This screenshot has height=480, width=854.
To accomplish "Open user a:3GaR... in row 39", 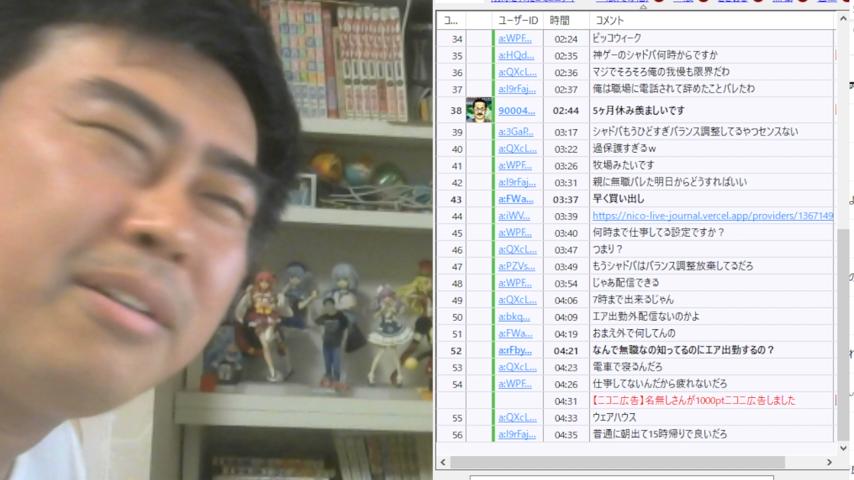I will (515, 131).
